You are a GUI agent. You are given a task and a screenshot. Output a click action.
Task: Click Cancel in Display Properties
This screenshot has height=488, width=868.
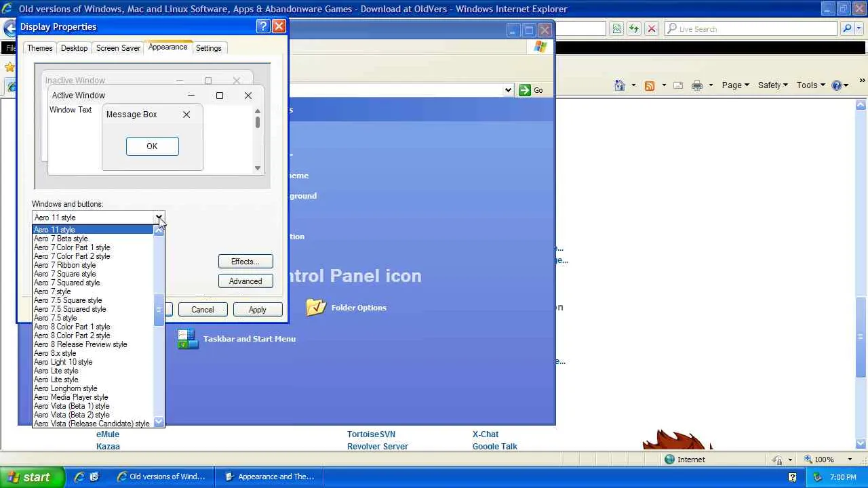[202, 310]
